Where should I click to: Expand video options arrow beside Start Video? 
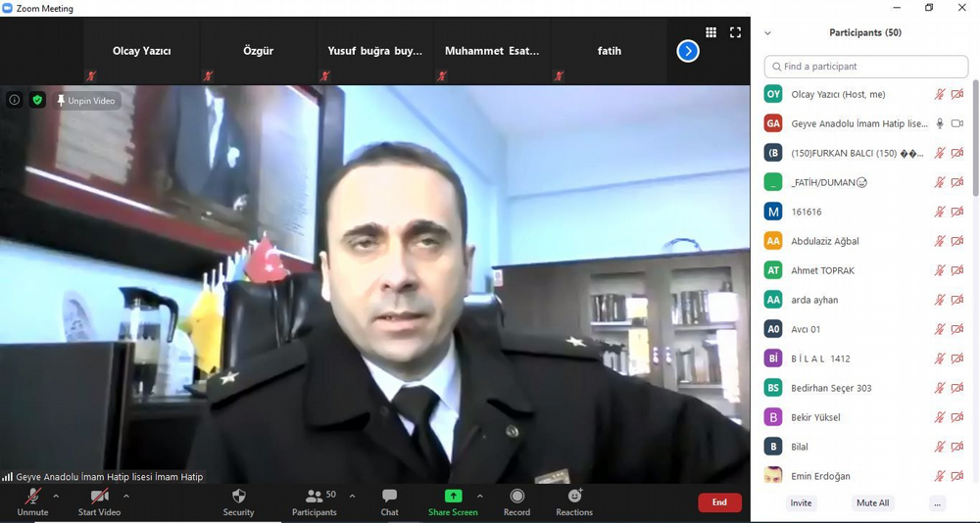(x=126, y=497)
